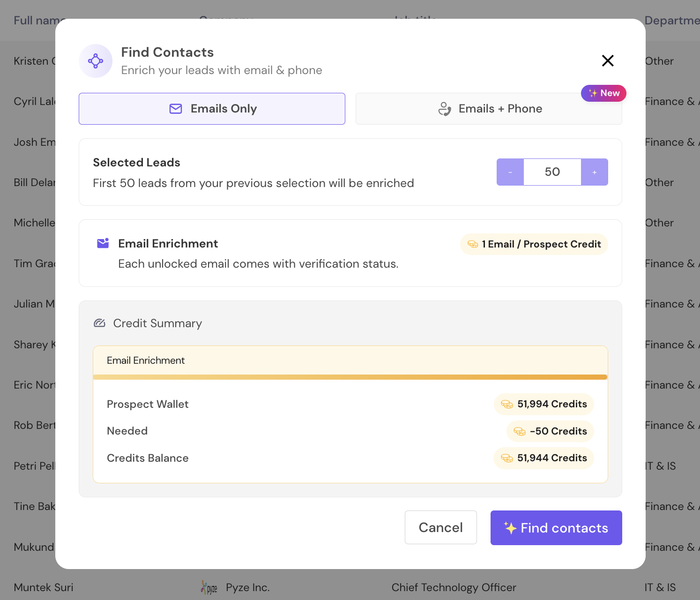This screenshot has height=600, width=700.
Task: Click the Find Contacts network icon
Action: pyautogui.click(x=96, y=61)
